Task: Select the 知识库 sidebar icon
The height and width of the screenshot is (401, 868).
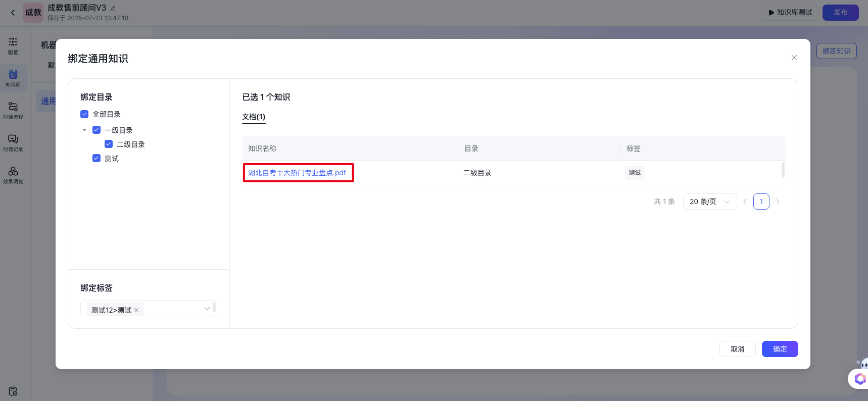Action: (13, 78)
